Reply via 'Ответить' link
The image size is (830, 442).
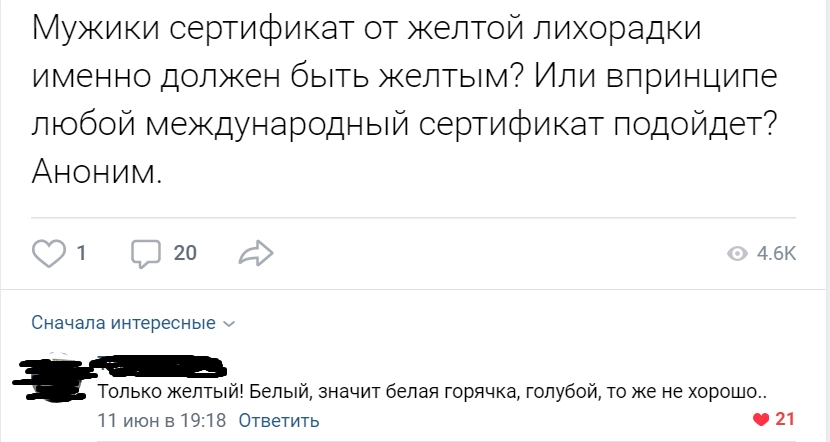pos(279,420)
